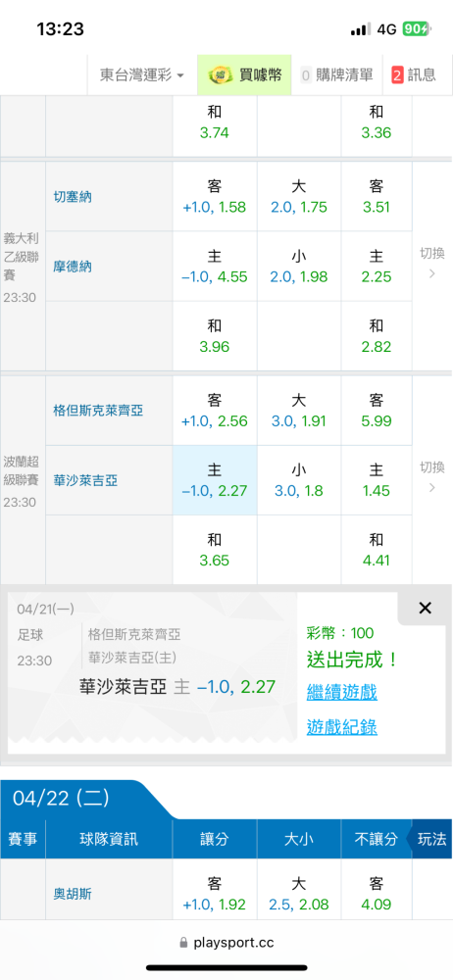453x980 pixels.
Task: Open the 東台灣運彩 dropdown menu
Action: [142, 75]
